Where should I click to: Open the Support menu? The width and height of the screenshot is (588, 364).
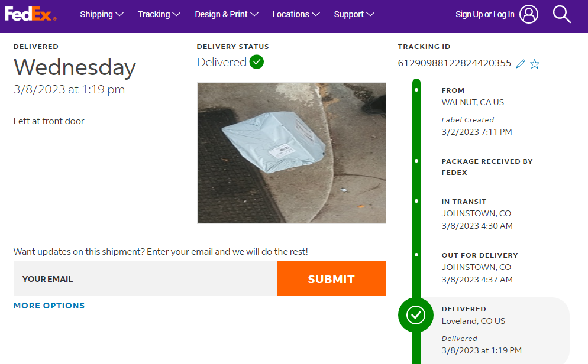point(354,14)
